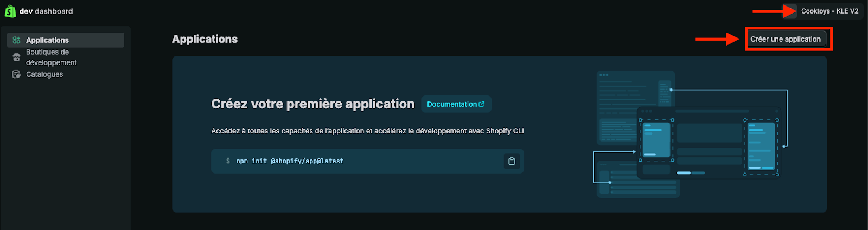Click the Catalogues icon in sidebar

(16, 74)
